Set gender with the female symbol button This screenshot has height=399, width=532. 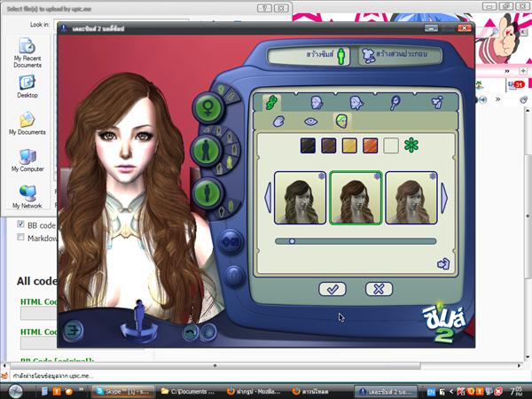point(207,108)
